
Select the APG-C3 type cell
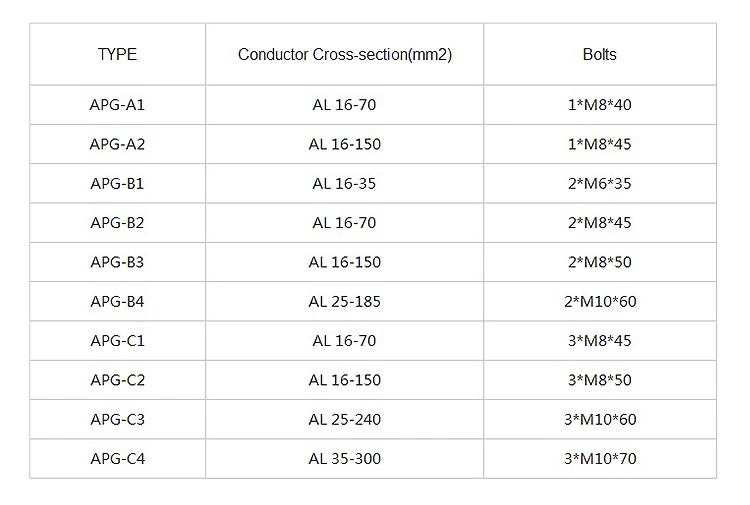117,420
